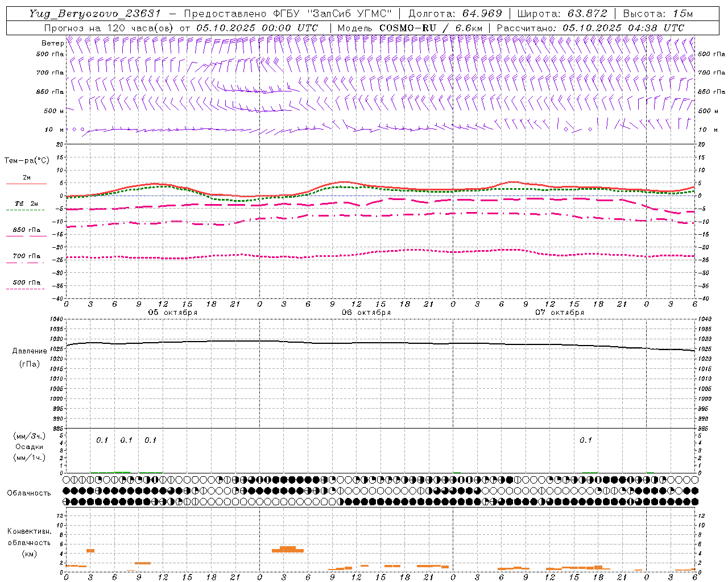728x582 pixels.
Task: Click the '(гПа)' unit label under Давление
Action: tap(29, 364)
